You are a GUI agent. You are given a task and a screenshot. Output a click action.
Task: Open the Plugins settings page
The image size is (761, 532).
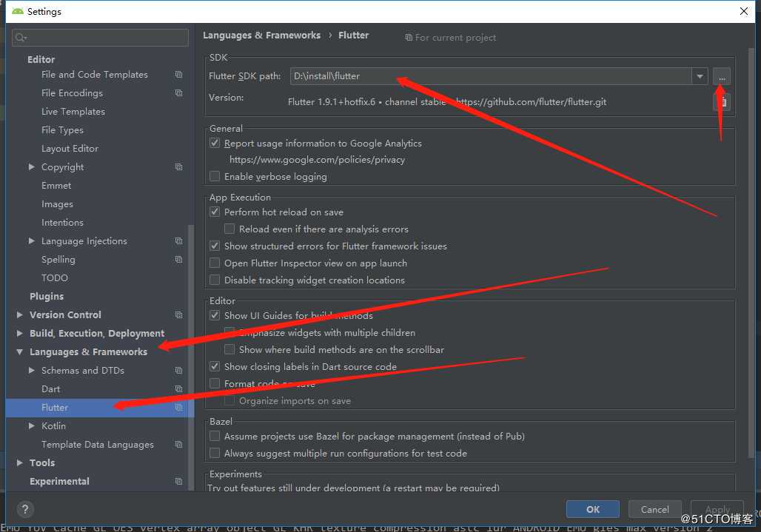[x=47, y=296]
